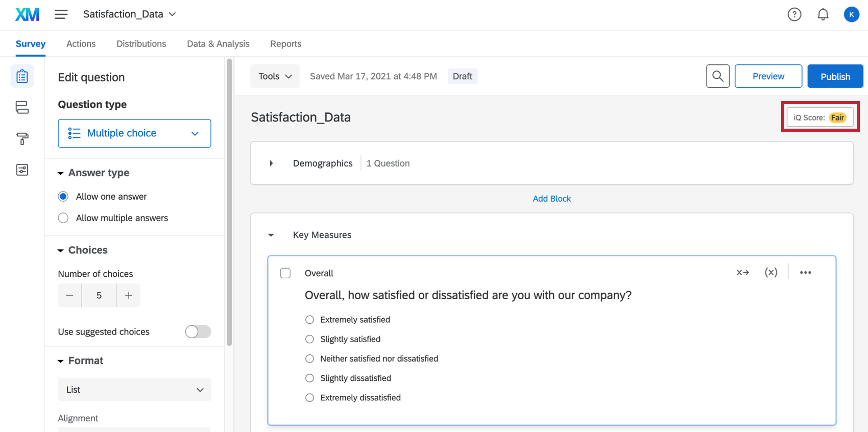Enable Use suggested choices toggle

point(198,332)
